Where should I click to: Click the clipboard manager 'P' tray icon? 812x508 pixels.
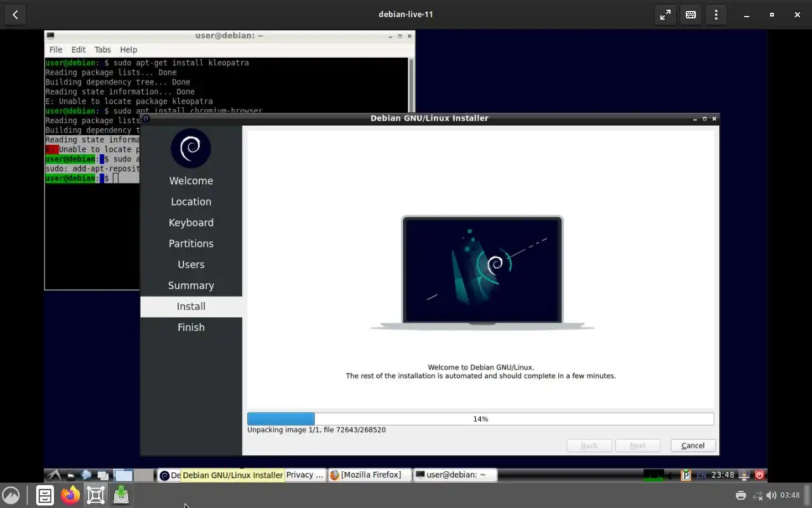[x=686, y=475]
